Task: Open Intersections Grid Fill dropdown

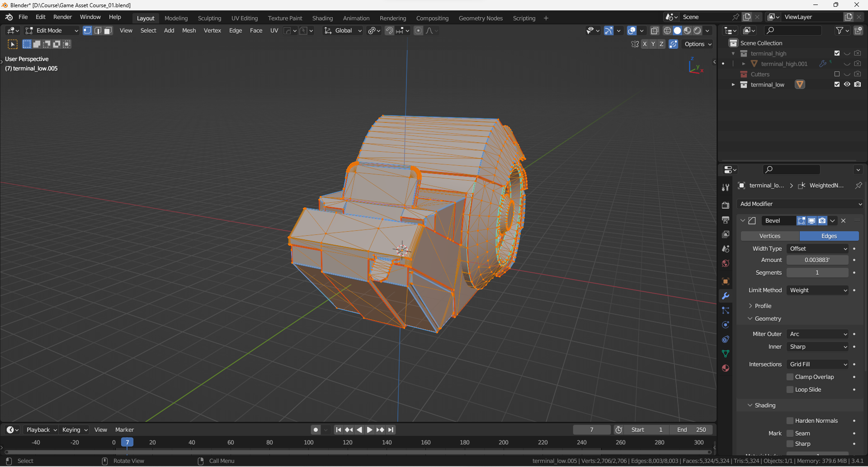Action: [x=818, y=364]
